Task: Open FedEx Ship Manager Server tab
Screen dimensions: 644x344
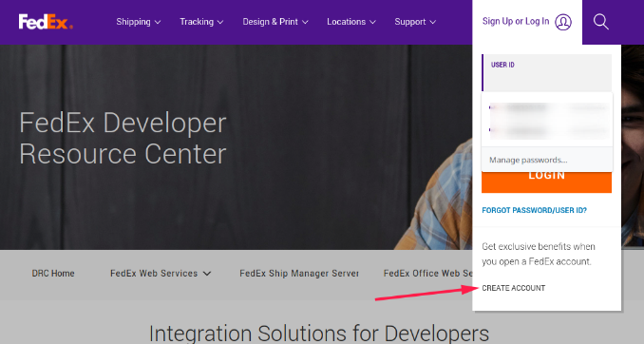Action: click(x=299, y=274)
